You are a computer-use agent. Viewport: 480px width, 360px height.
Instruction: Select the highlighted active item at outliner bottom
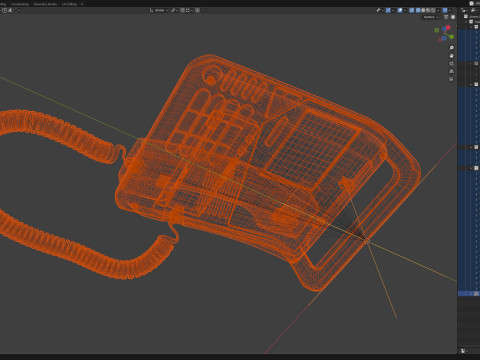(x=469, y=294)
